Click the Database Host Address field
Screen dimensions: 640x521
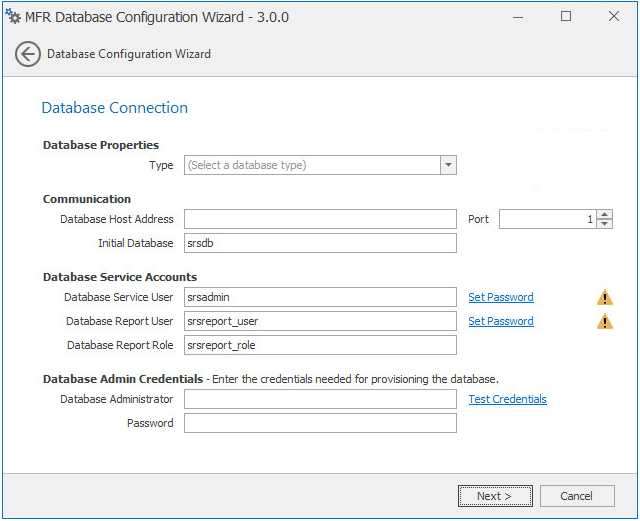point(320,219)
